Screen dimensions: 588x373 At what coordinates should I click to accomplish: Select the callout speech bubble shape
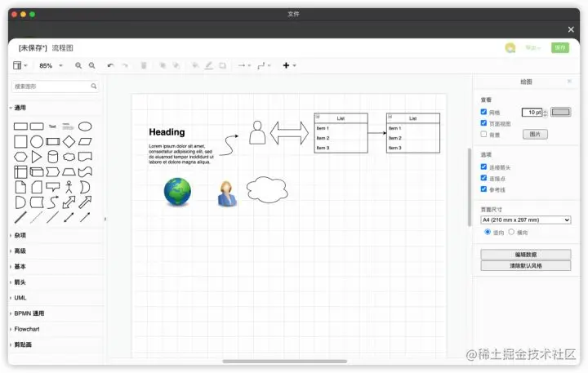(x=53, y=187)
